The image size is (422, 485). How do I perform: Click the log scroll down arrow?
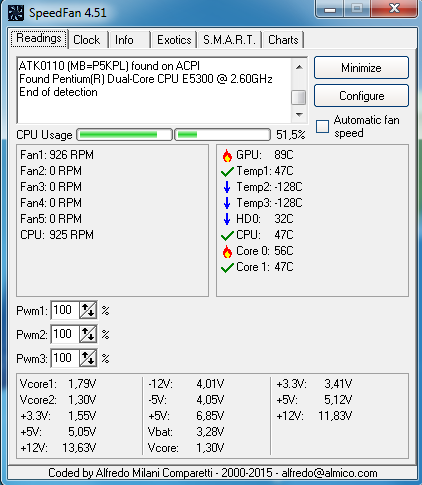[x=299, y=115]
